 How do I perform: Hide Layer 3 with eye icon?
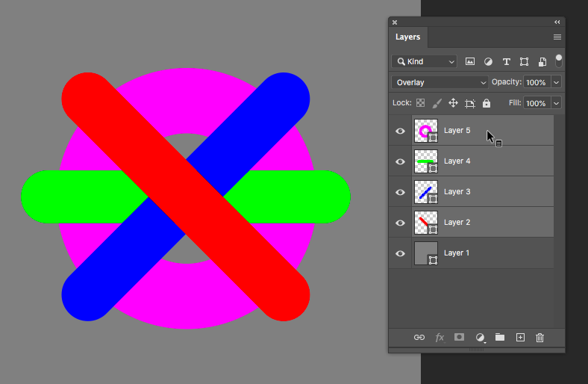pos(400,192)
